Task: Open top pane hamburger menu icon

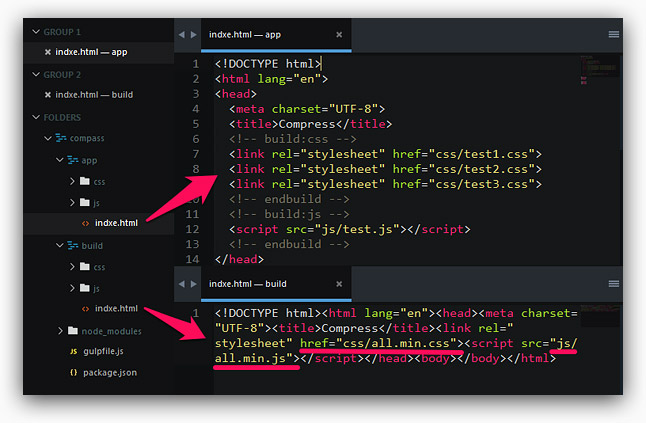Action: pyautogui.click(x=613, y=34)
